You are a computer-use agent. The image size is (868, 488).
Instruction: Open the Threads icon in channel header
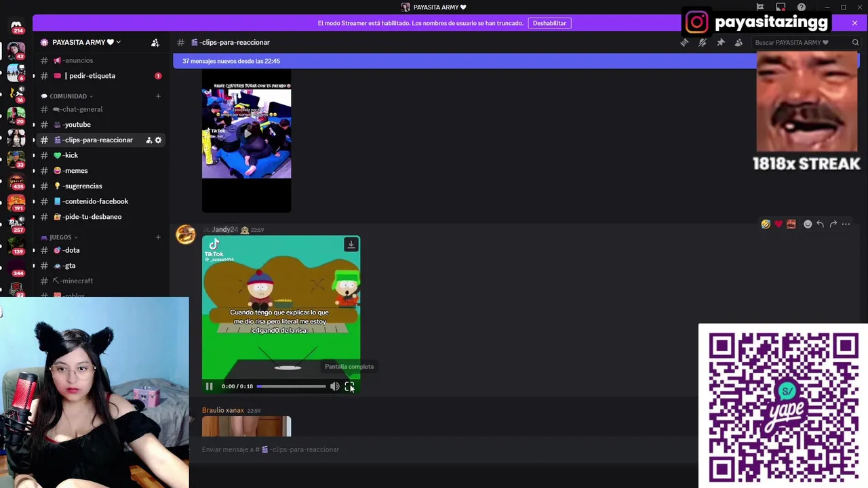pos(684,42)
